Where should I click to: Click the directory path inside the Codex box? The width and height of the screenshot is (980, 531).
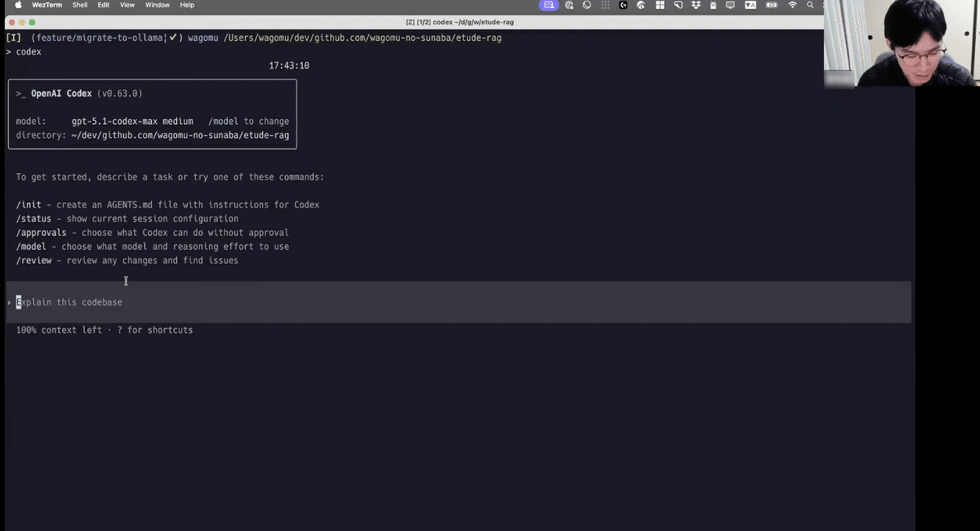coord(180,135)
